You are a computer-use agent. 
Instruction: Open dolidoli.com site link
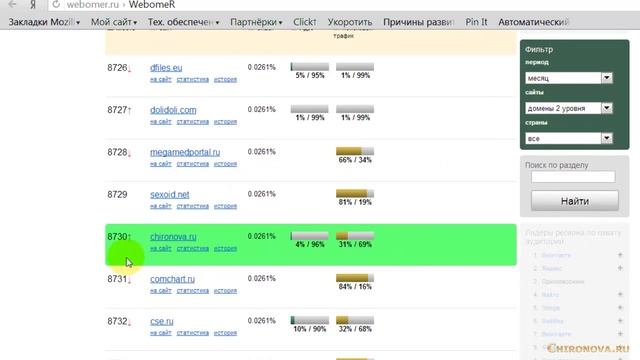173,110
